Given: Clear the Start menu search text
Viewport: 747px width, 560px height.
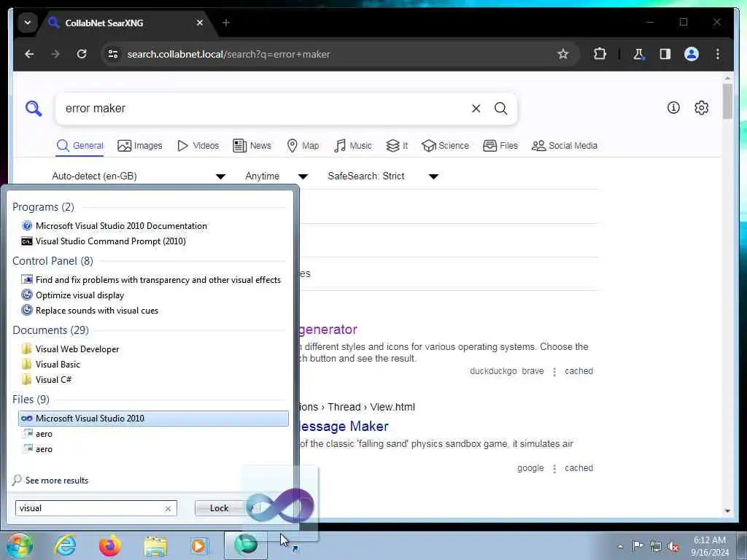Looking at the screenshot, I should pos(168,508).
